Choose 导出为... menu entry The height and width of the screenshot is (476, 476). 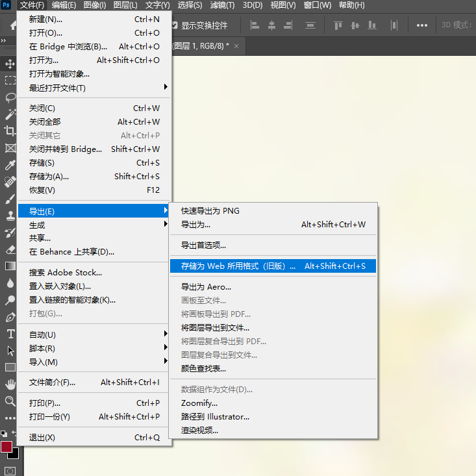(x=273, y=224)
